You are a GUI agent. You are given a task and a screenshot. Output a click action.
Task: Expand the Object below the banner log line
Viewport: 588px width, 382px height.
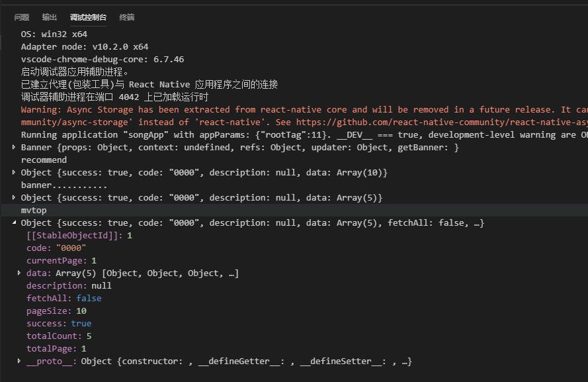point(15,197)
